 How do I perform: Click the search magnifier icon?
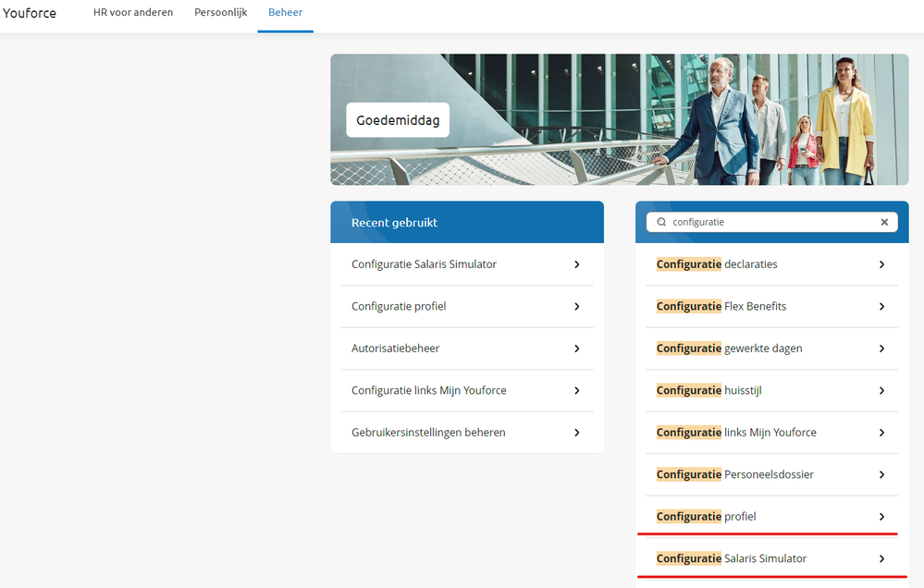pyautogui.click(x=661, y=222)
